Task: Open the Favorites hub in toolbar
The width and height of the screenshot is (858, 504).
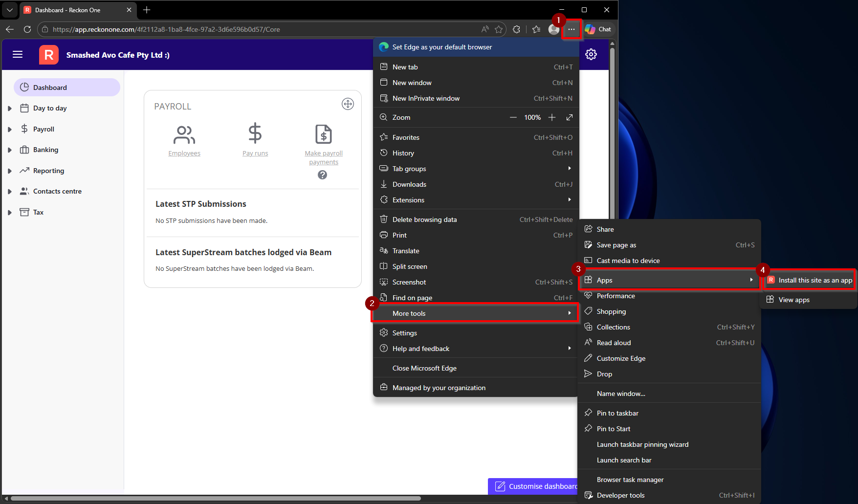Action: point(536,29)
